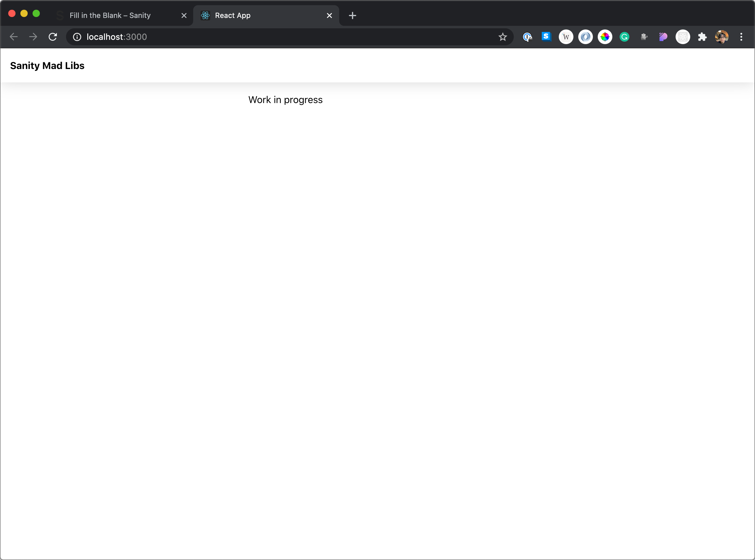Click the gray animal extension icon
The width and height of the screenshot is (755, 560).
(644, 37)
